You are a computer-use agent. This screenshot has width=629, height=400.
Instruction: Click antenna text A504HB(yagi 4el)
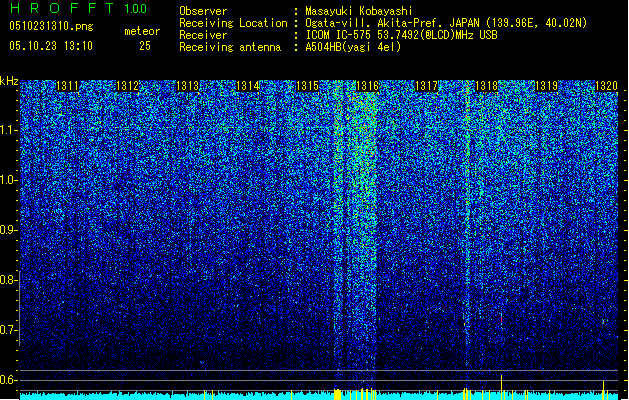click(353, 47)
